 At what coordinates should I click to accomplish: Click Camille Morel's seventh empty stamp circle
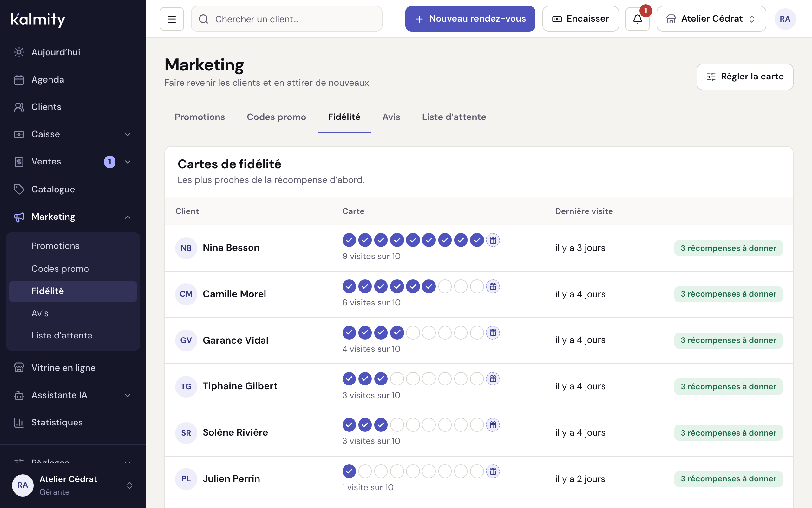445,286
